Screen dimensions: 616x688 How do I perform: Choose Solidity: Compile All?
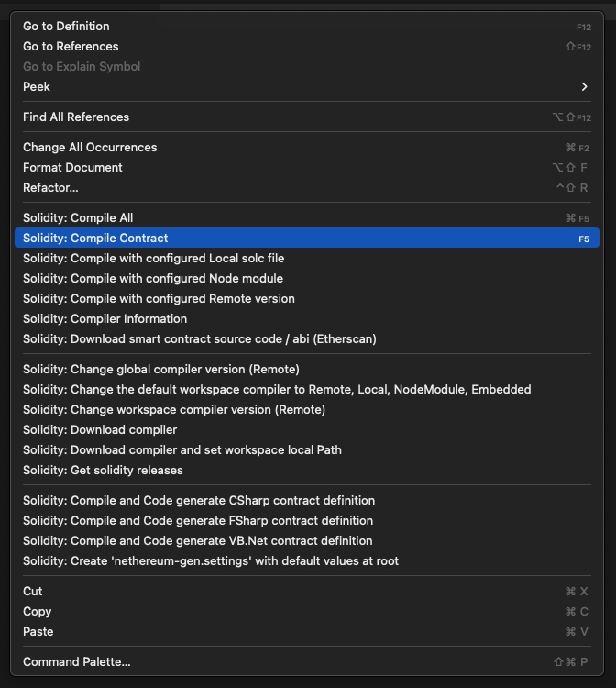(307, 217)
